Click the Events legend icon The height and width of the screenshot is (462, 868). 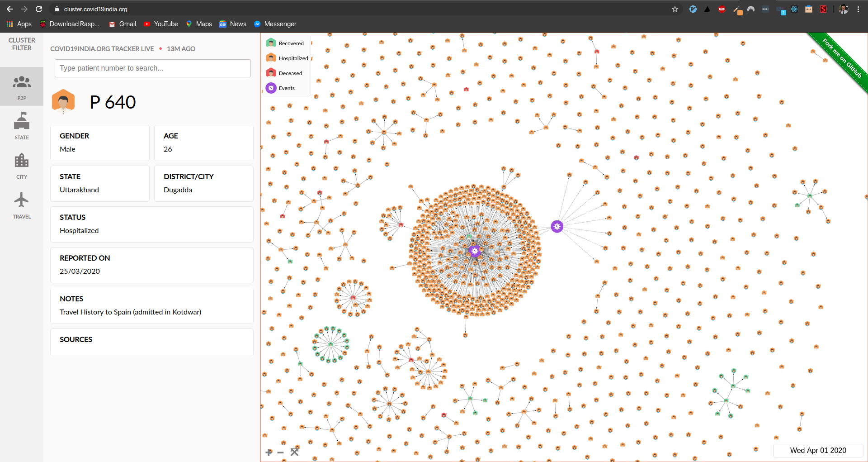[271, 88]
